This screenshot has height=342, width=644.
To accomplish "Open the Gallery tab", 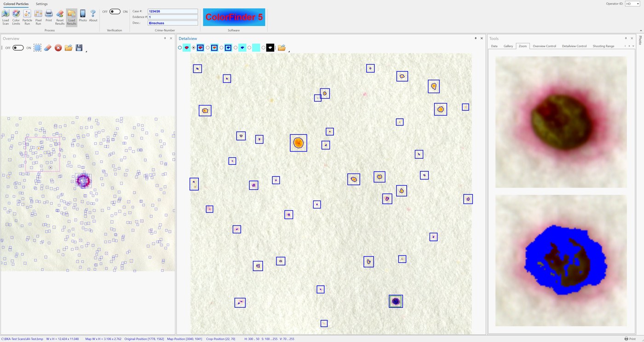I will 508,46.
